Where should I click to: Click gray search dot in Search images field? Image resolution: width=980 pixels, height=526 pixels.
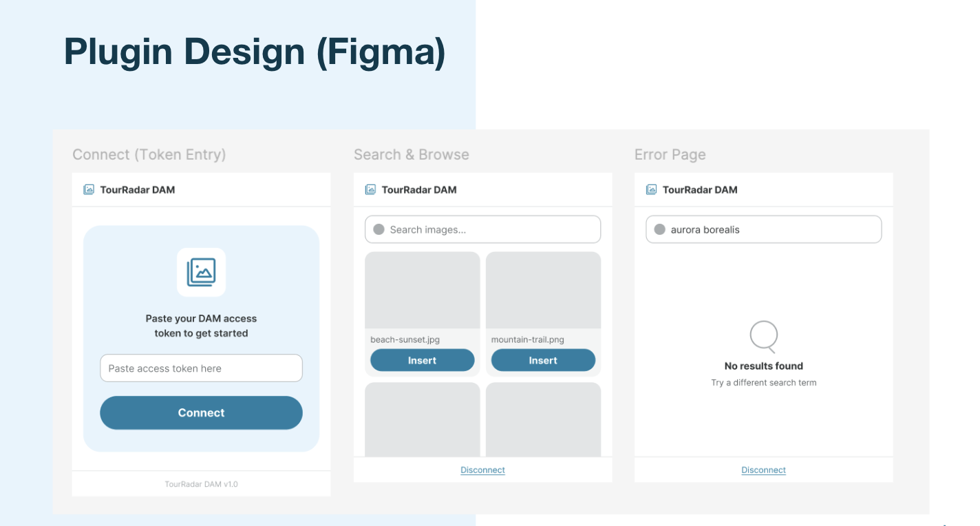coord(379,229)
